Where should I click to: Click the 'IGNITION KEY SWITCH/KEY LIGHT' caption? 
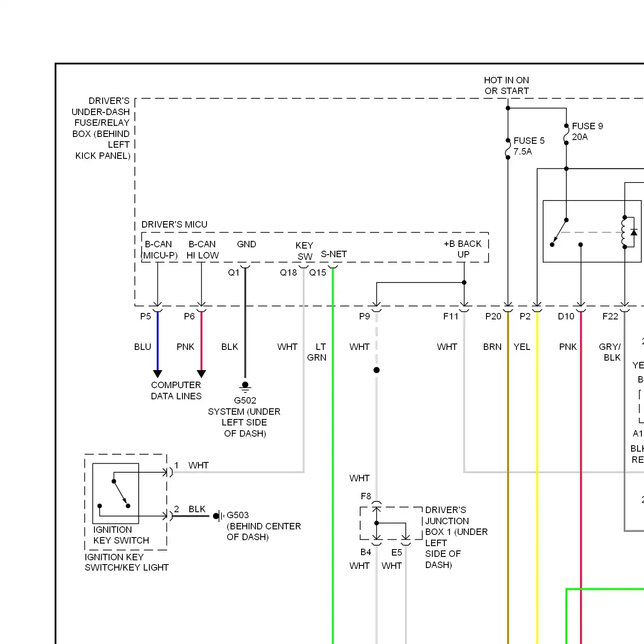pyautogui.click(x=127, y=562)
